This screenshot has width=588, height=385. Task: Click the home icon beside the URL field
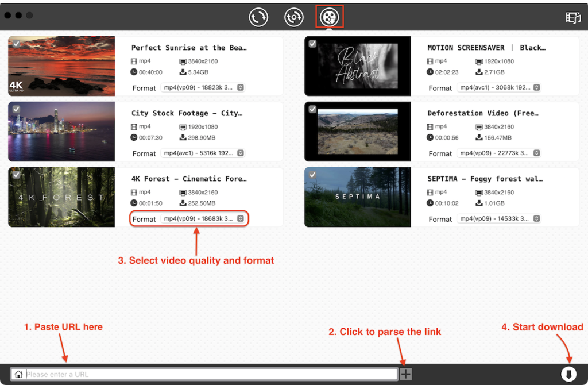click(18, 374)
